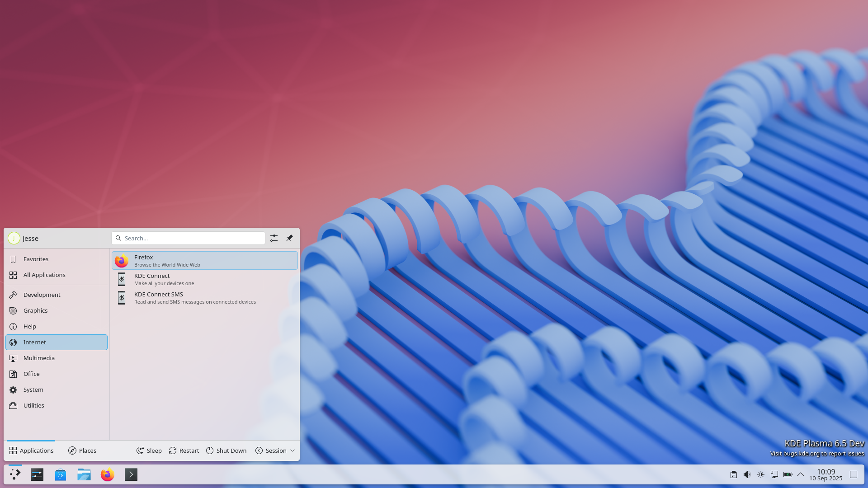Toggle the application launcher in taskbar

(x=15, y=474)
